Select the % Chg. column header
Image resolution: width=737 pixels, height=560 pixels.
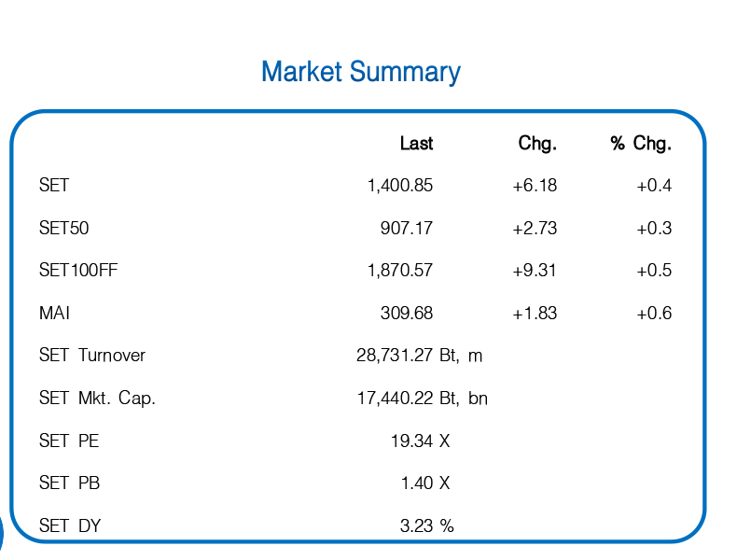click(x=641, y=144)
